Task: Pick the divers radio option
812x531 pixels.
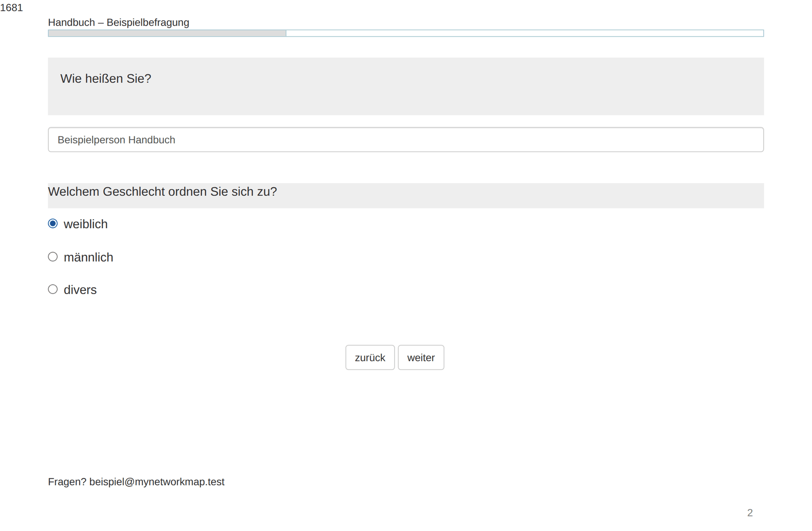Action: pyautogui.click(x=53, y=289)
